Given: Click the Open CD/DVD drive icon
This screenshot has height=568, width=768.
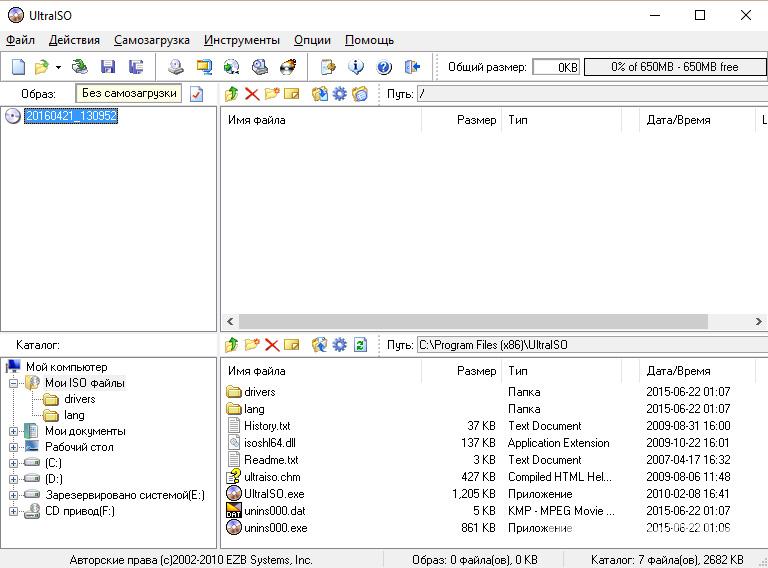Looking at the screenshot, I should [x=79, y=67].
